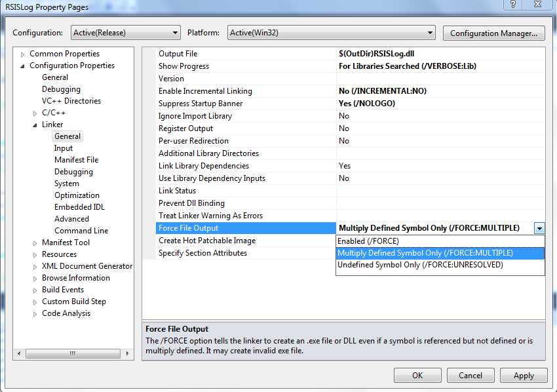Image resolution: width=557 pixels, height=392 pixels.
Task: Expand the Resources tree node
Action: pyautogui.click(x=35, y=255)
